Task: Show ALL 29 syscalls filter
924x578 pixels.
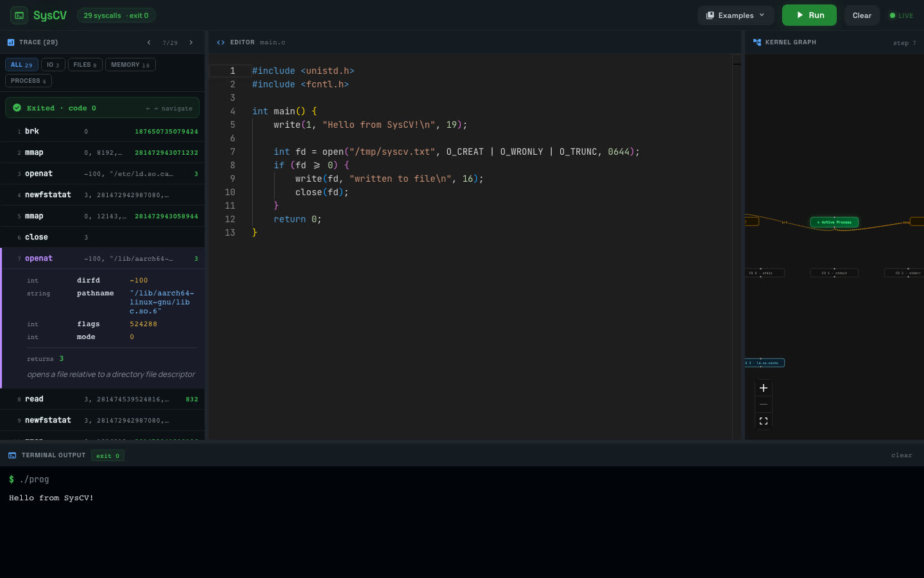Action: (x=22, y=65)
